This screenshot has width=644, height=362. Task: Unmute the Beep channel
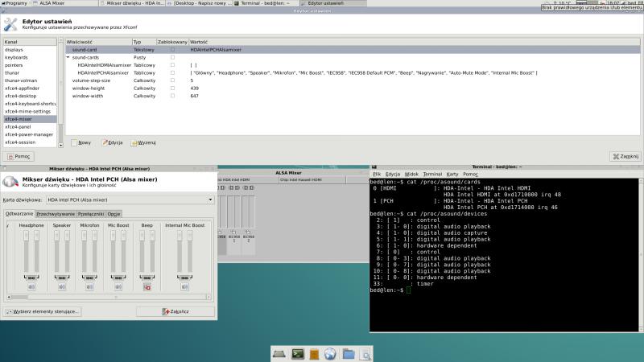(147, 286)
